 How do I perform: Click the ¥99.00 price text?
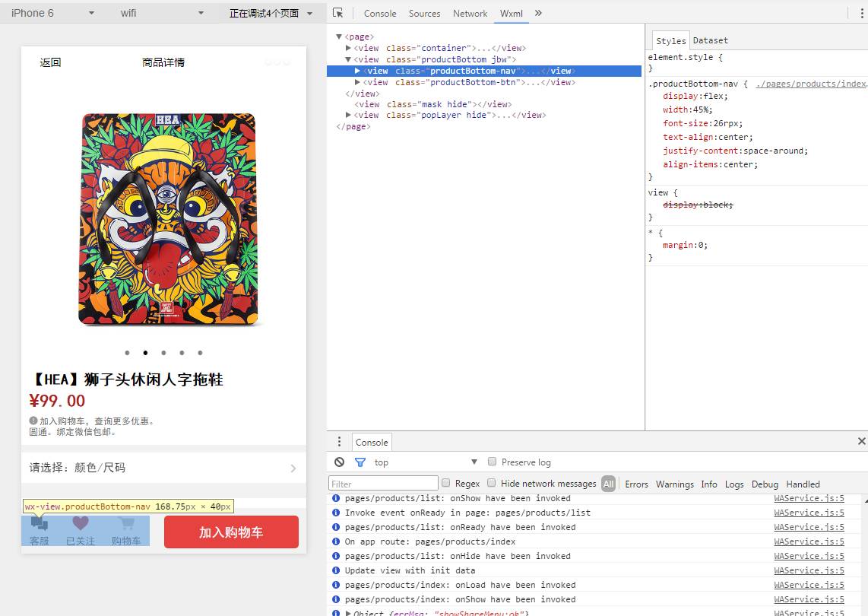pos(57,401)
